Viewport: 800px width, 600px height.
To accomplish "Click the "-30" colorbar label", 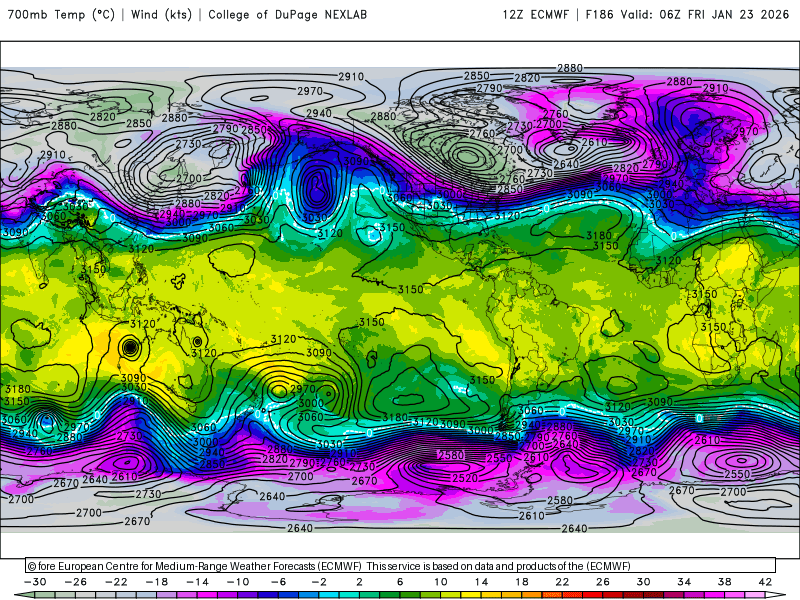I will coord(35,582).
